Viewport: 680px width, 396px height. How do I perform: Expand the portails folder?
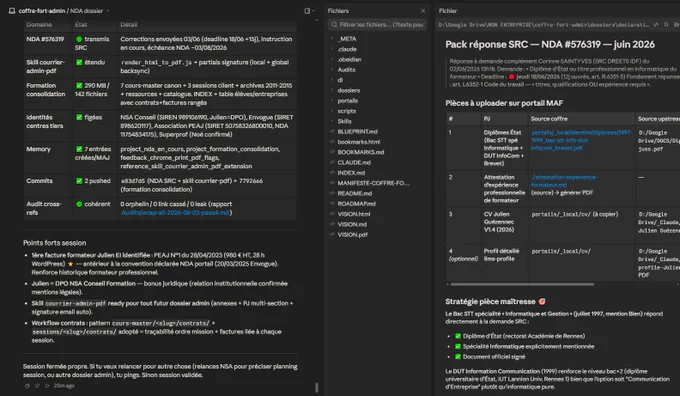click(x=332, y=101)
